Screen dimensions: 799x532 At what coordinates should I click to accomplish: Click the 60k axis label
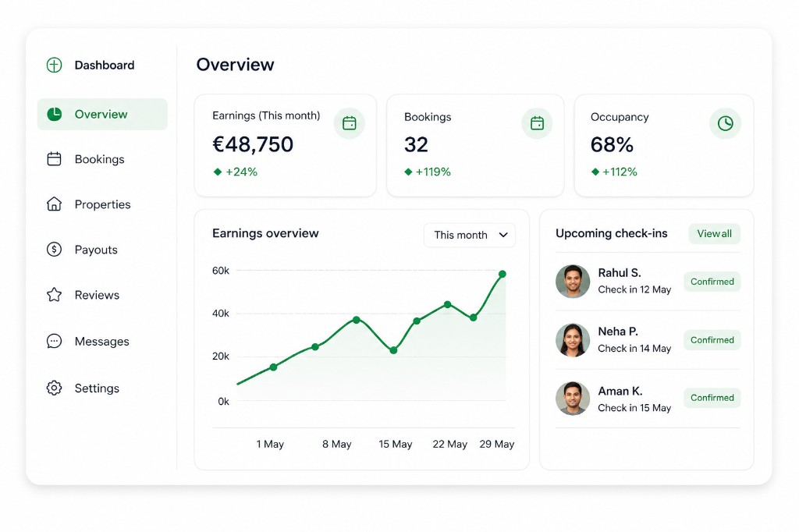pos(221,271)
